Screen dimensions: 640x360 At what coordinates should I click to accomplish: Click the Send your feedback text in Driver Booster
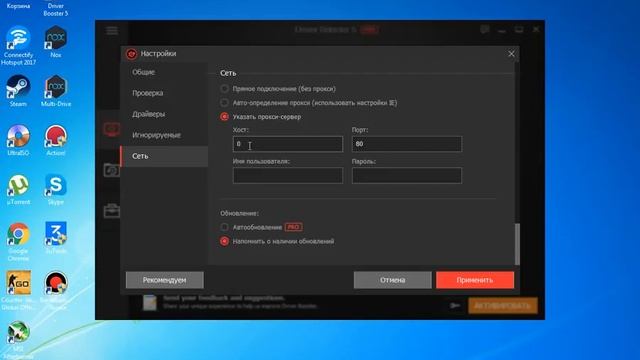224,298
